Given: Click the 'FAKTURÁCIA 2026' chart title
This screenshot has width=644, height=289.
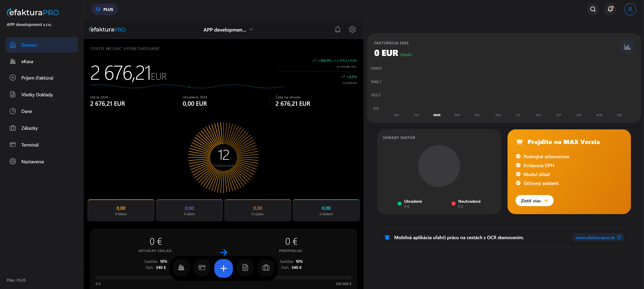Looking at the screenshot, I should click(x=391, y=43).
